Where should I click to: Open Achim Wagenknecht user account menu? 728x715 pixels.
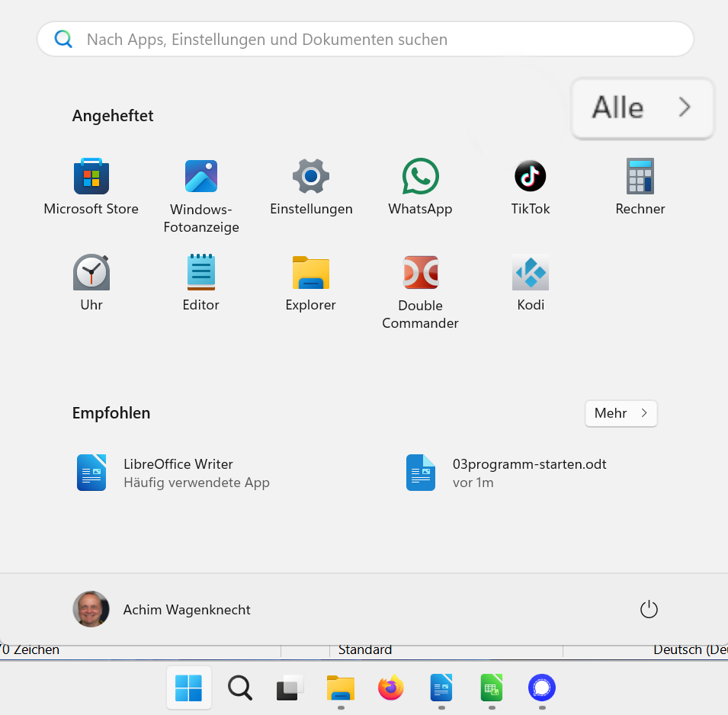click(x=162, y=609)
